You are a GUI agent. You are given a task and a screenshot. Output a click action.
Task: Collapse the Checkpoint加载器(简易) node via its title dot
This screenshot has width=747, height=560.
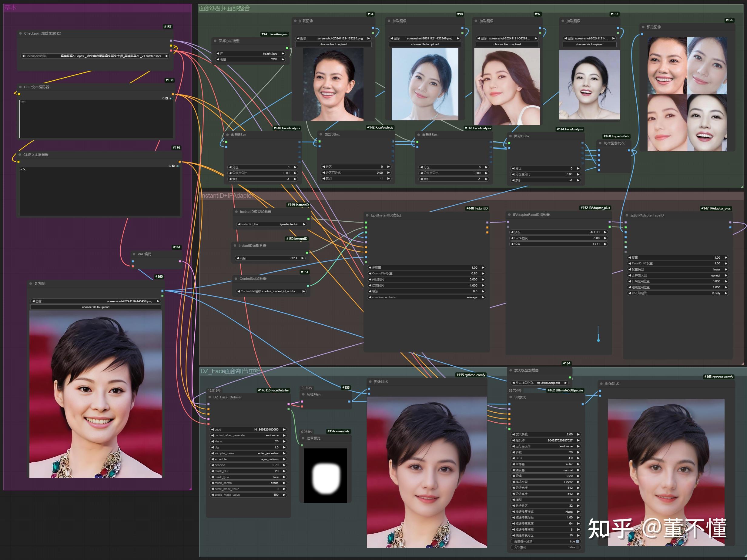(x=20, y=34)
